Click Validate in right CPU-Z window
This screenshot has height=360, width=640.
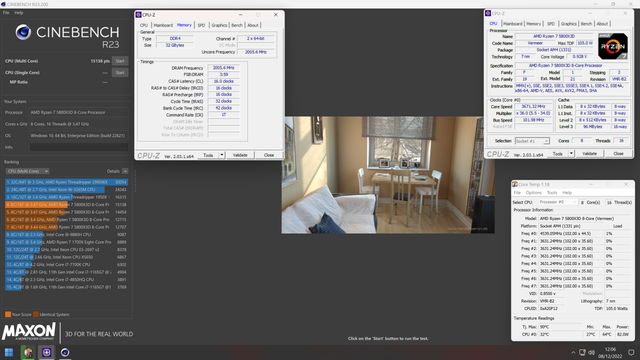click(x=589, y=154)
